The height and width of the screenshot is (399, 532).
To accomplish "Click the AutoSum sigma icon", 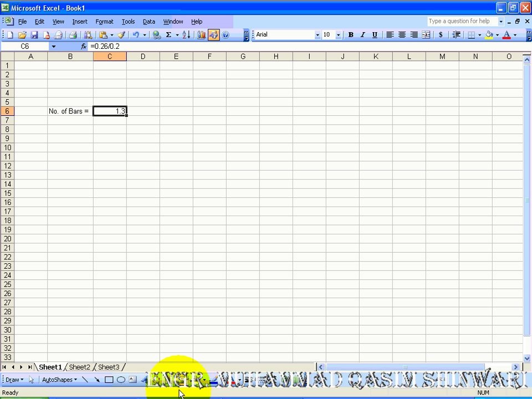I will click(x=168, y=34).
